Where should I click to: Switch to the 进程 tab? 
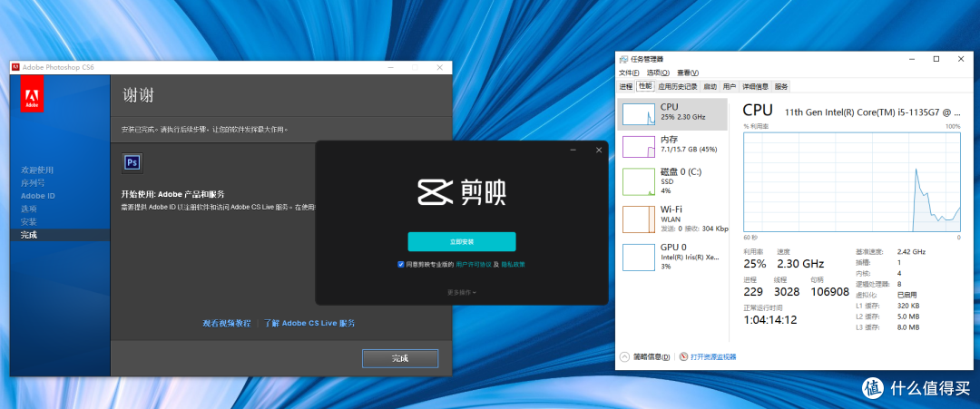625,87
